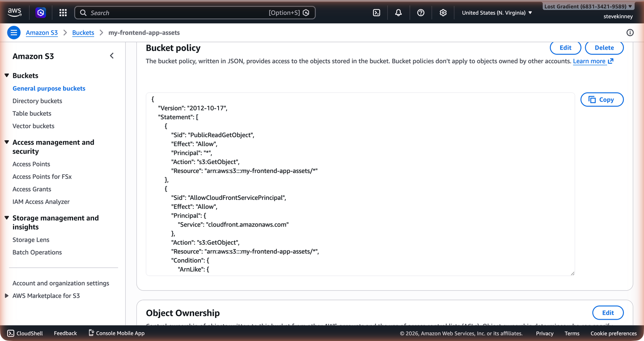Open Access Points for FSx
This screenshot has height=341, width=644.
click(42, 177)
